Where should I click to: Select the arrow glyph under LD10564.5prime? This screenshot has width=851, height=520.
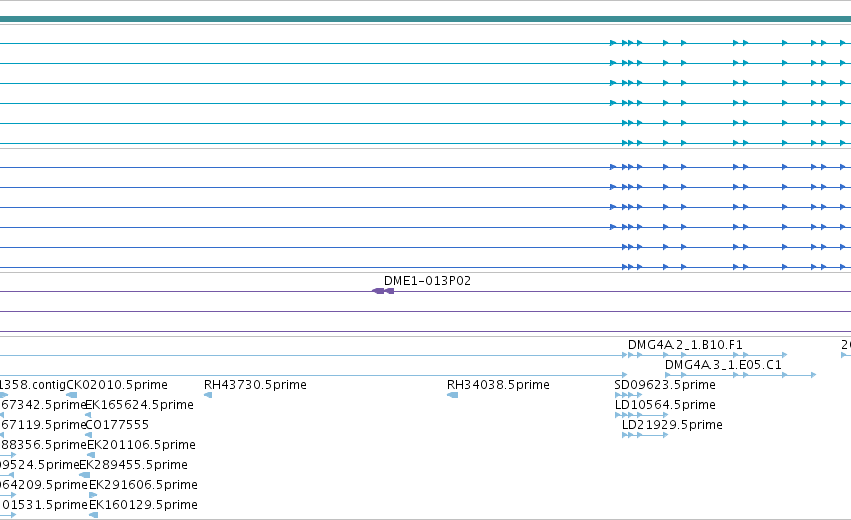pos(642,415)
